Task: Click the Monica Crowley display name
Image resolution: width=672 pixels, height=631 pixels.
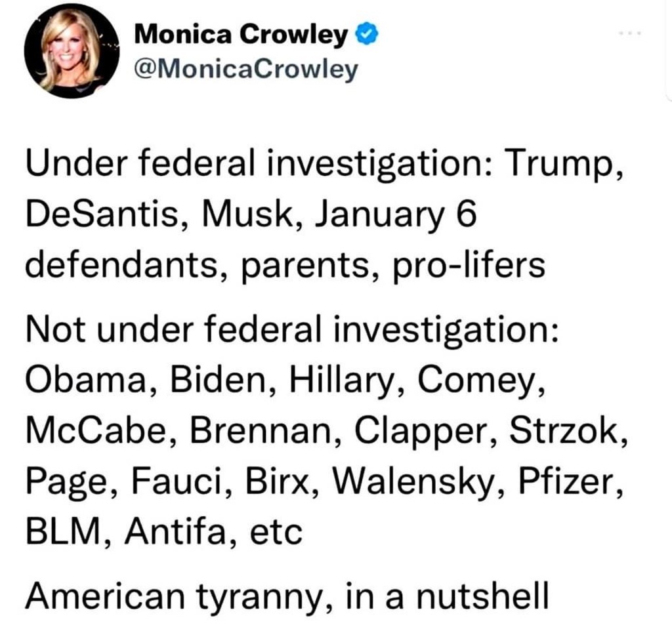Action: [x=240, y=34]
